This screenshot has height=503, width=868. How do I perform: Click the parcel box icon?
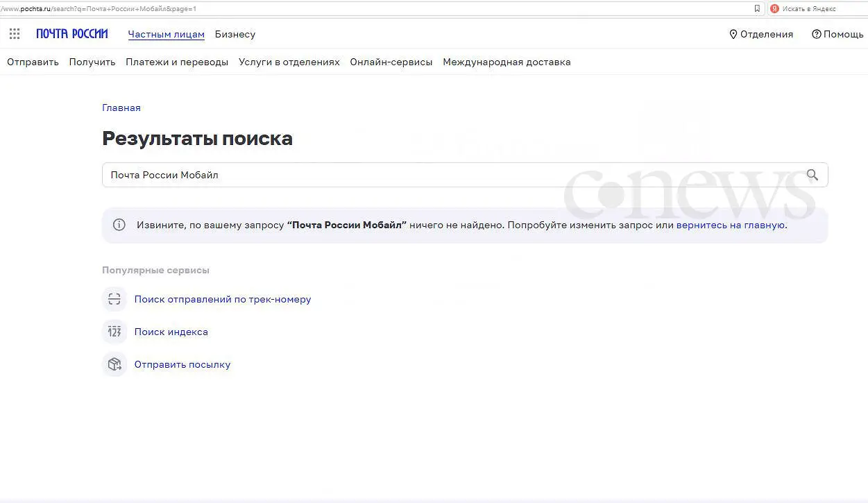114,364
